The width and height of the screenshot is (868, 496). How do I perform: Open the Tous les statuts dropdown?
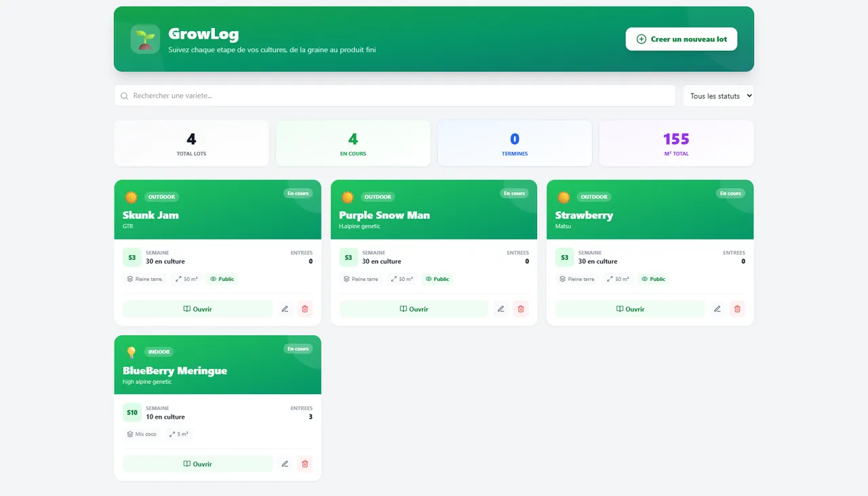[x=718, y=96]
